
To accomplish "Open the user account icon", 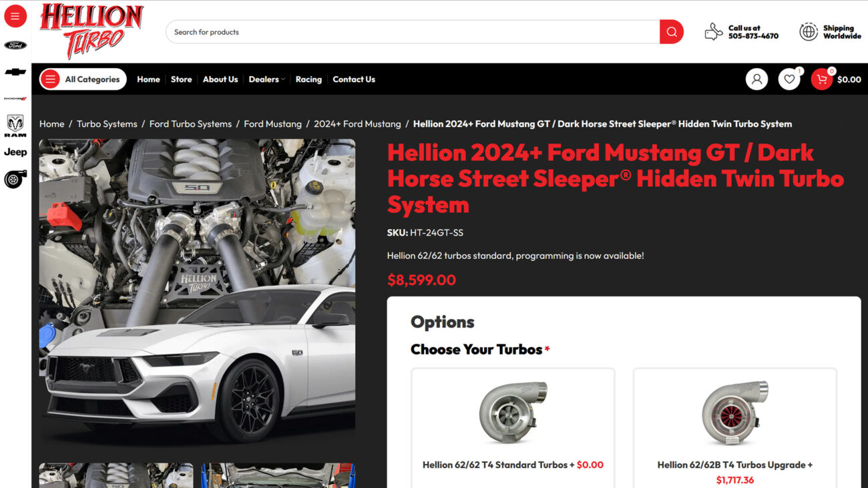I will (x=756, y=79).
